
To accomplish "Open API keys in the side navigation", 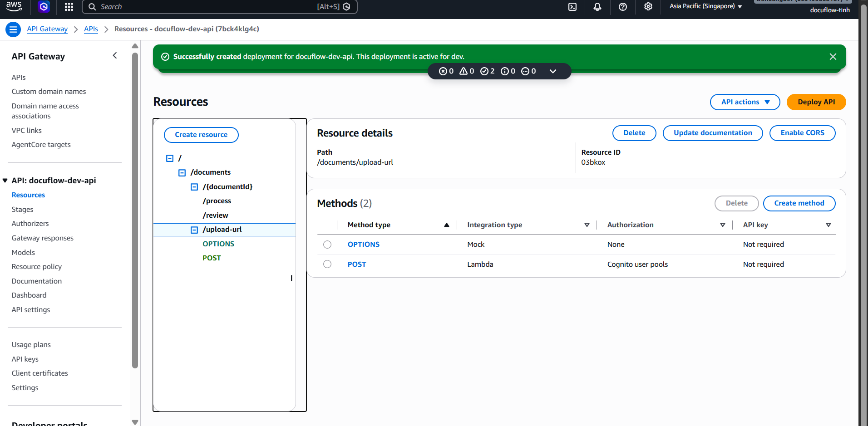I will (x=25, y=359).
